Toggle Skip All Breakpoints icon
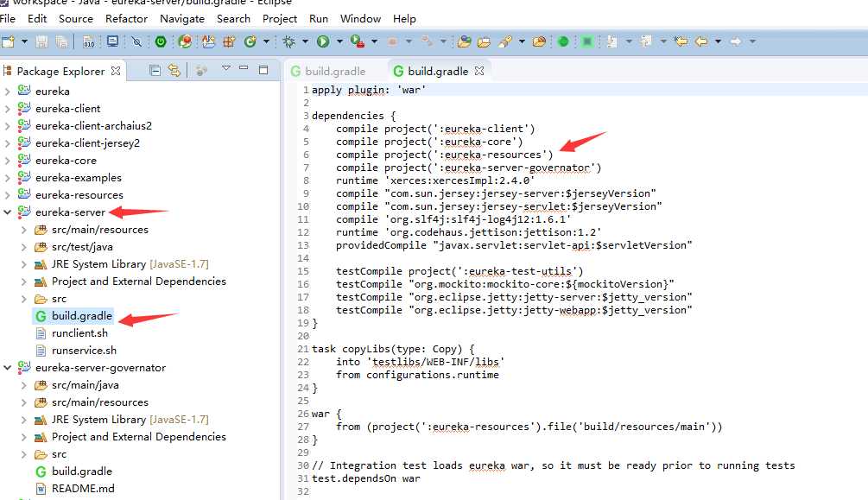 pyautogui.click(x=136, y=41)
